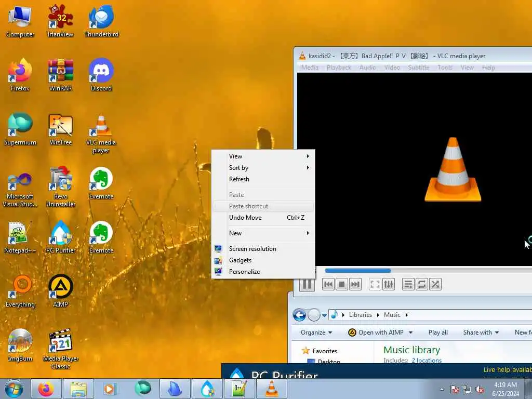
Task: Choose Undo Move from context menu
Action: (x=263, y=218)
